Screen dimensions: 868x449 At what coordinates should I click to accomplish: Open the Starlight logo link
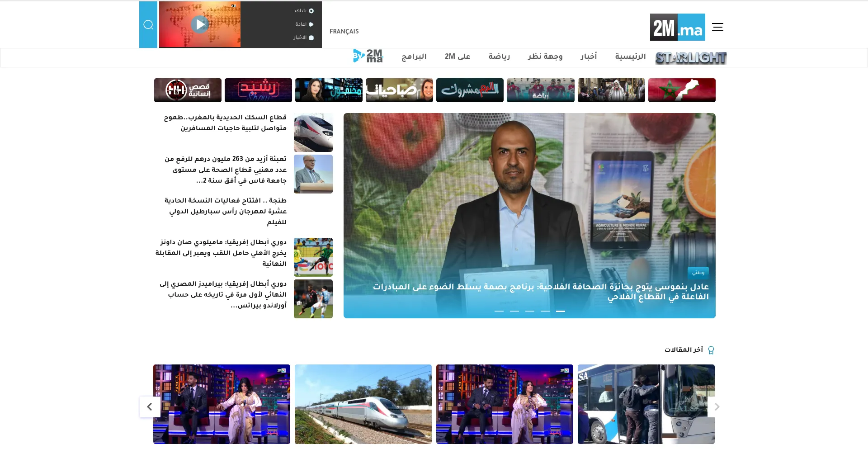click(x=691, y=58)
